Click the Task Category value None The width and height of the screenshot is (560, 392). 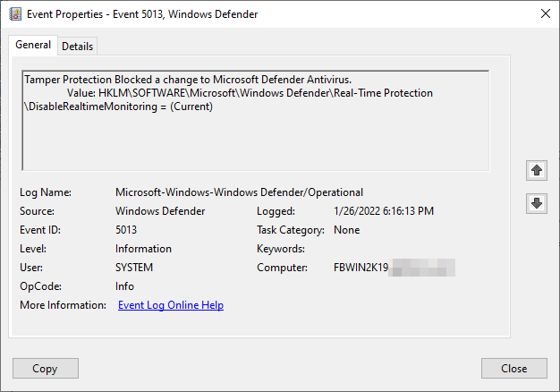pyautogui.click(x=346, y=230)
